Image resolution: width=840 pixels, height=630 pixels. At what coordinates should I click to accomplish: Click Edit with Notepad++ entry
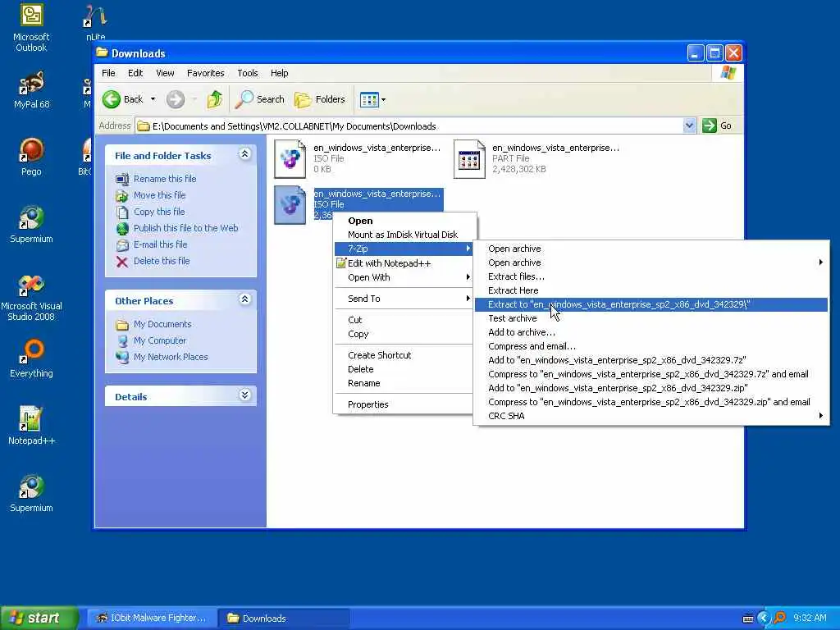[x=403, y=263]
